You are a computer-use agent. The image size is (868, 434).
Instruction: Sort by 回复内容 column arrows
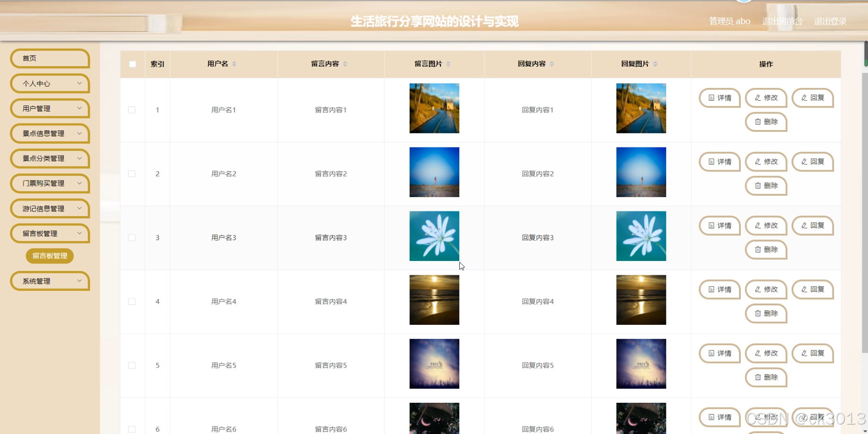coord(552,64)
